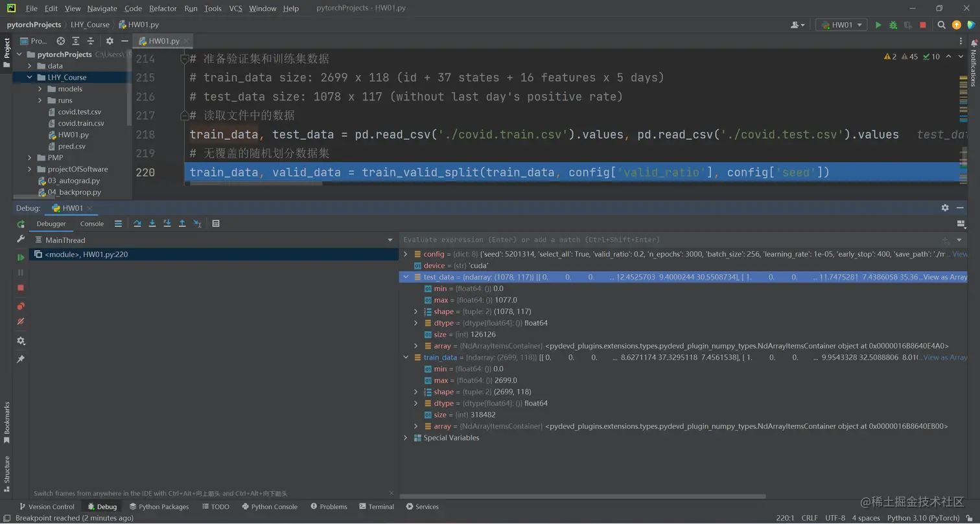The image size is (980, 524).
Task: Add a new watch with plus icon
Action: (946, 240)
